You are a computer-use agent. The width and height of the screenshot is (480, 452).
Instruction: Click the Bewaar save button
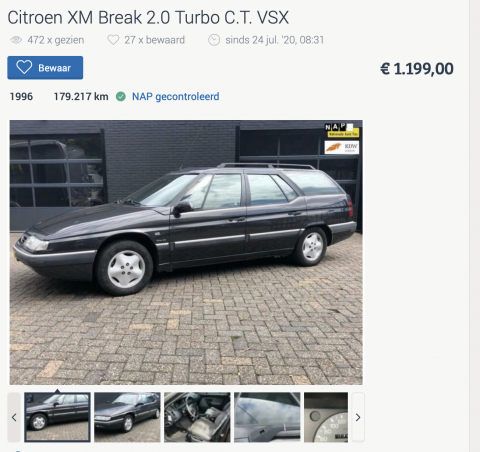pos(45,68)
